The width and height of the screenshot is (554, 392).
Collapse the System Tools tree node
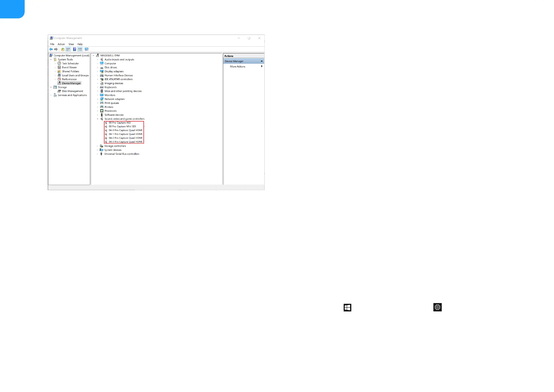pyautogui.click(x=51, y=60)
